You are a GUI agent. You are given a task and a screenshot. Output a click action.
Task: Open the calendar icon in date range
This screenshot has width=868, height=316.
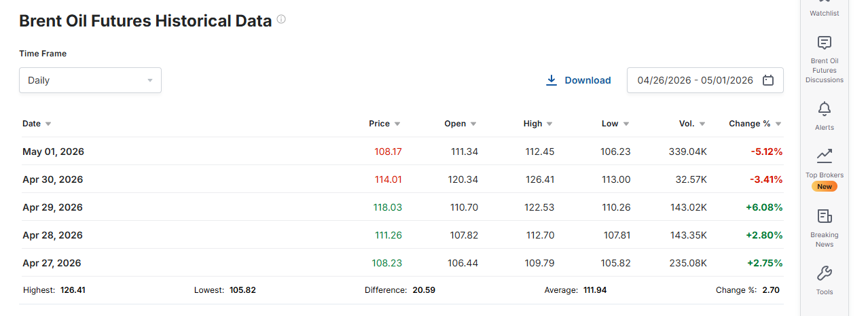[768, 80]
